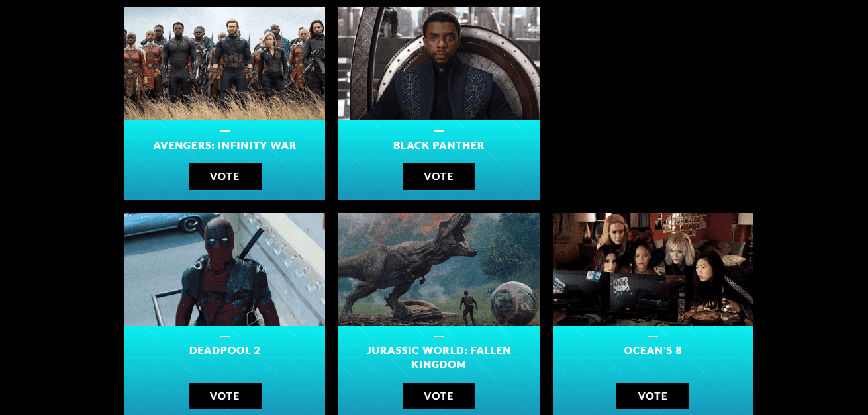This screenshot has height=415, width=868.
Task: Open the Avengers: Infinity War movie still
Action: click(224, 64)
